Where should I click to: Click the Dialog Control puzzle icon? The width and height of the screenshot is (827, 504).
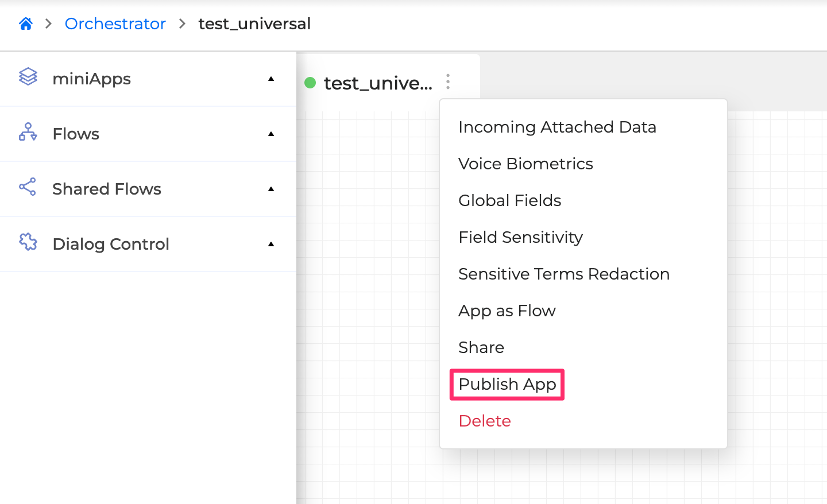click(x=28, y=242)
